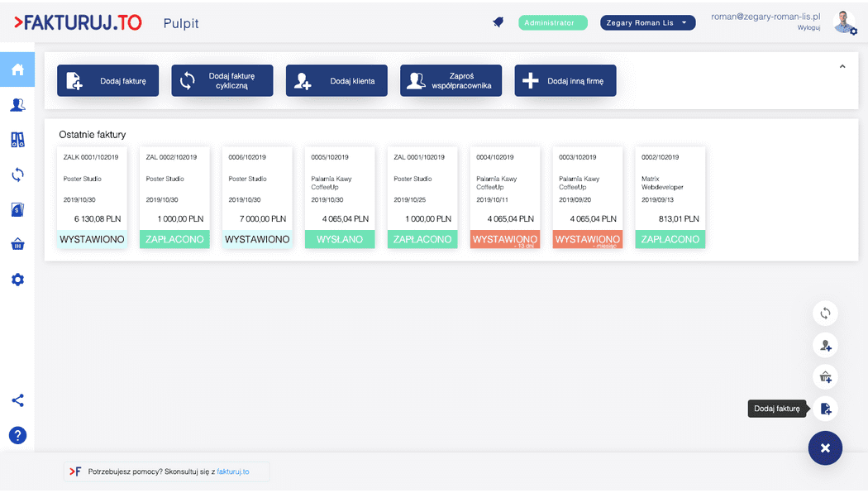Open cyclic invoices from the sidebar sync icon

tap(17, 175)
